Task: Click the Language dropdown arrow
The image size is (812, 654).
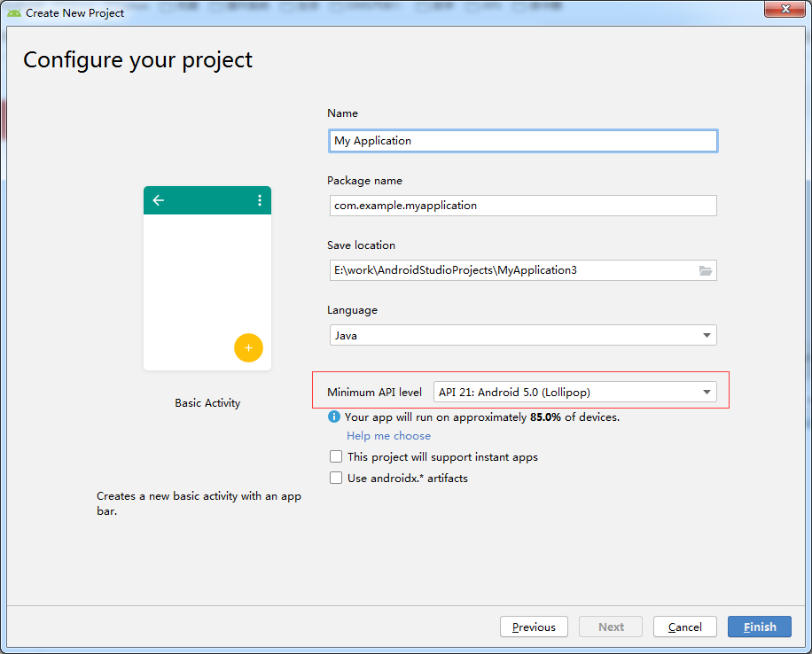Action: coord(707,336)
